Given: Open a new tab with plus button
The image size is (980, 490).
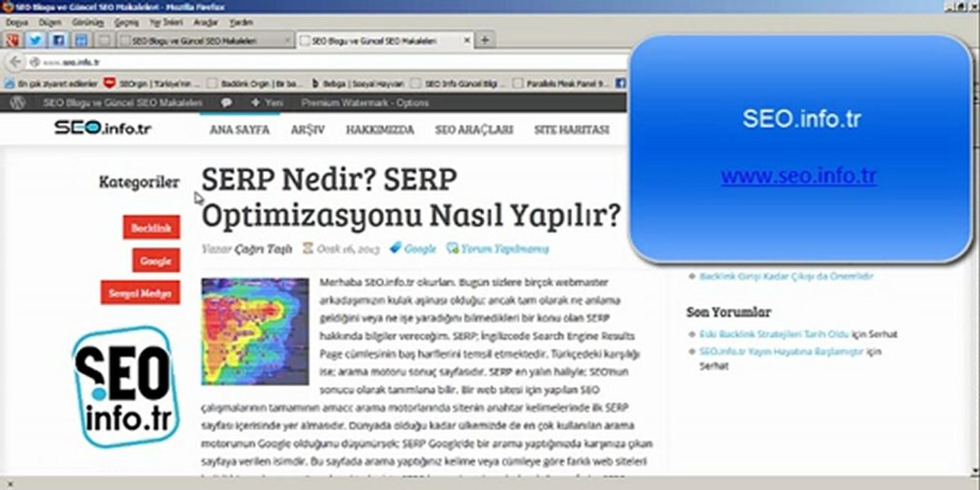Looking at the screenshot, I should coord(484,40).
